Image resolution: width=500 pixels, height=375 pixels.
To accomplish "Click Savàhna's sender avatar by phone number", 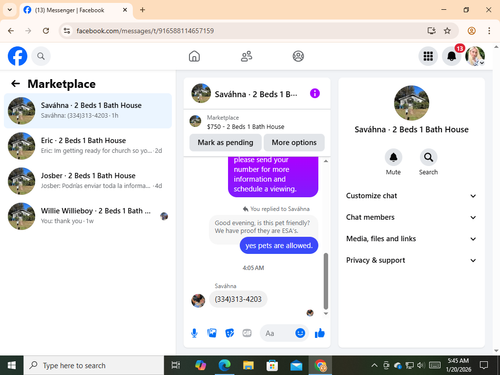I will tap(198, 301).
